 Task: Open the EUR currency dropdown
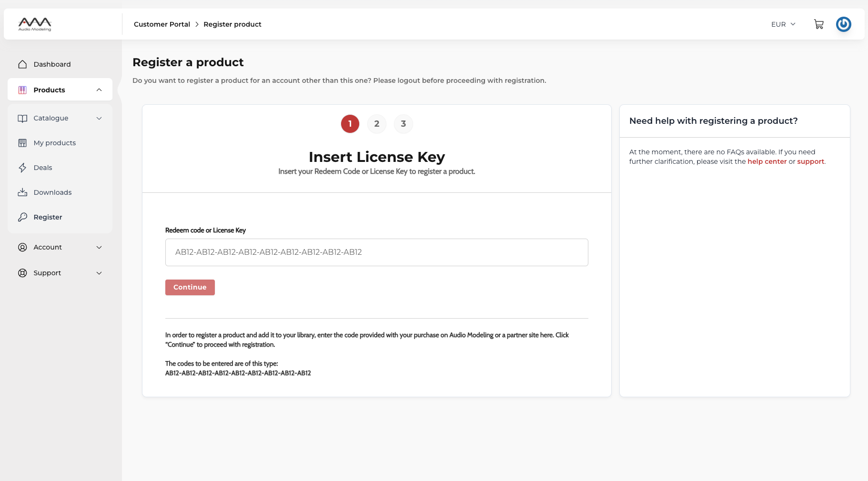point(783,24)
